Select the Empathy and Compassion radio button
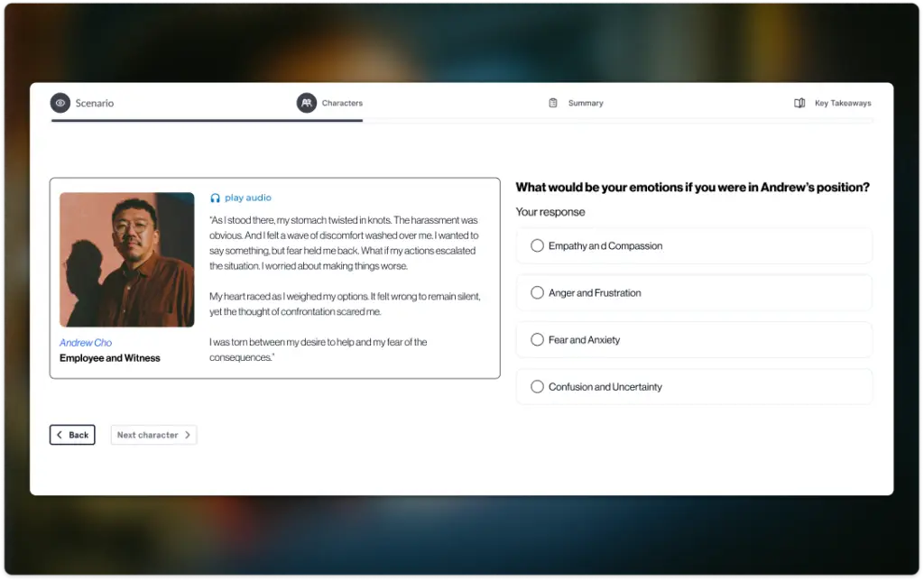 point(537,245)
